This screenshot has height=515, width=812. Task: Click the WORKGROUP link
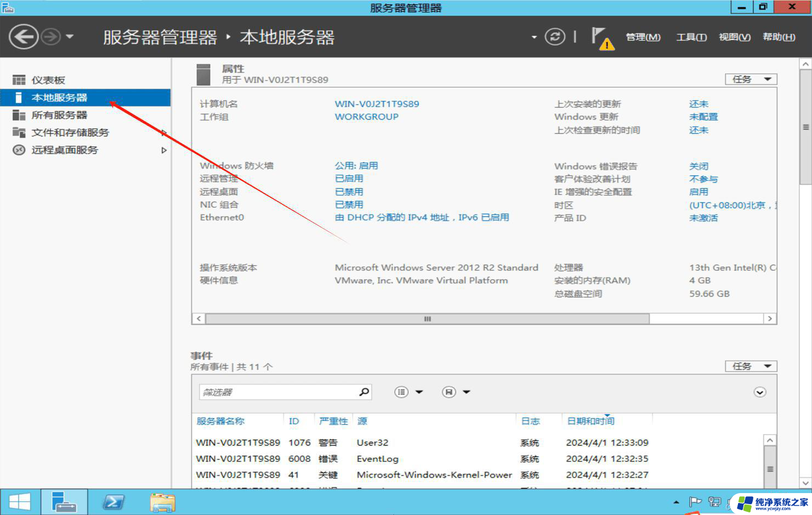367,117
